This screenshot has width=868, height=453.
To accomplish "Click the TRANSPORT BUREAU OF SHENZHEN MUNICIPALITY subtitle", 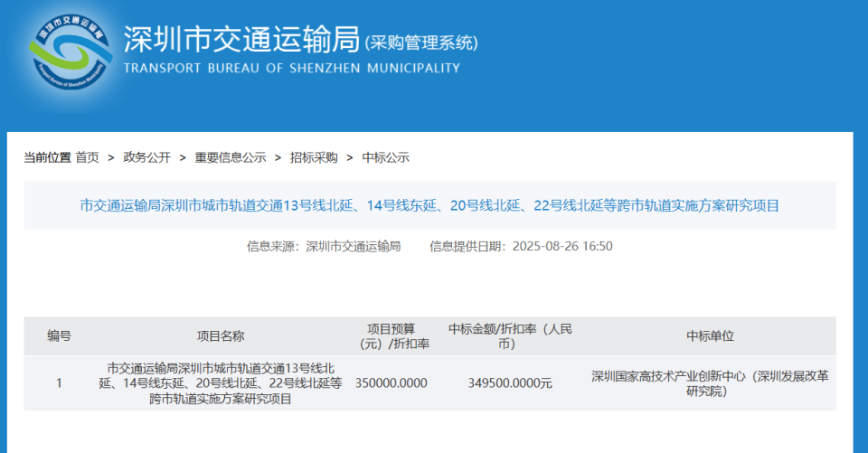I will point(292,68).
